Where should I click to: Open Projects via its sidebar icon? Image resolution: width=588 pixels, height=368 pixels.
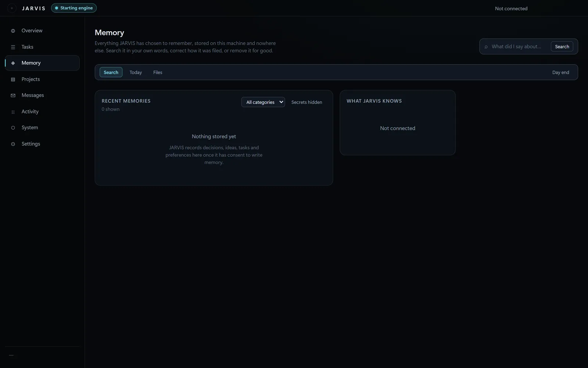13,79
